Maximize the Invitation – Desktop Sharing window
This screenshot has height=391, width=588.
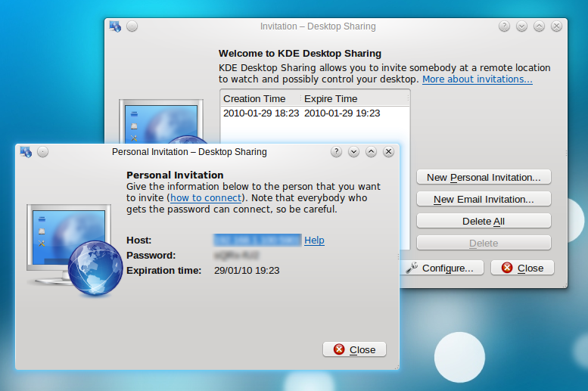pos(539,26)
